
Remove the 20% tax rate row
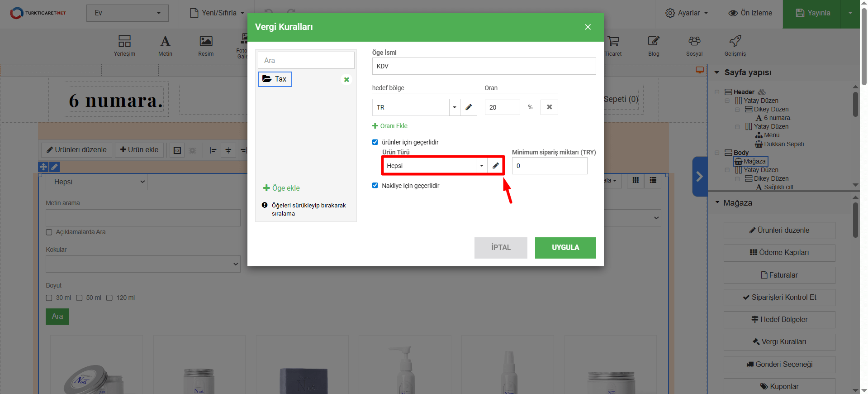pos(549,107)
